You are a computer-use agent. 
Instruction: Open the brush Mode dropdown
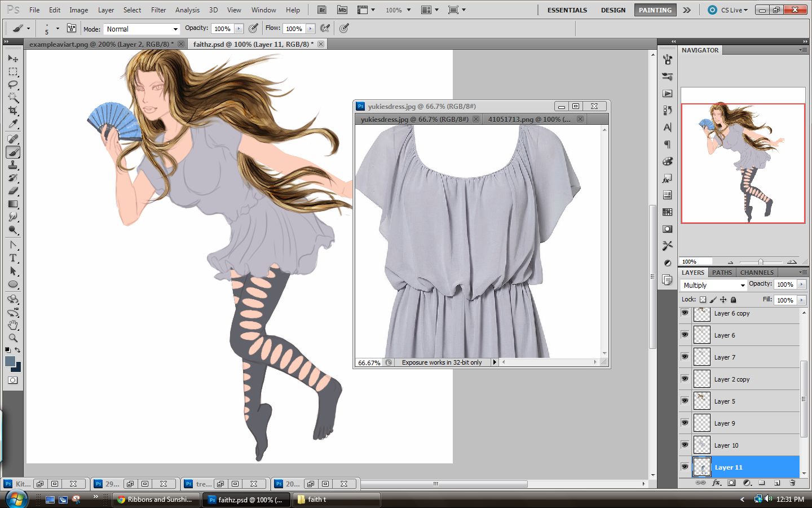142,29
